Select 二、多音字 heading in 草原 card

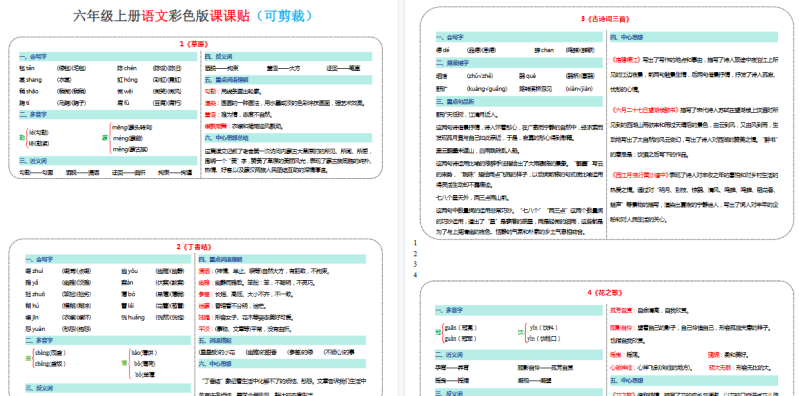(32, 114)
